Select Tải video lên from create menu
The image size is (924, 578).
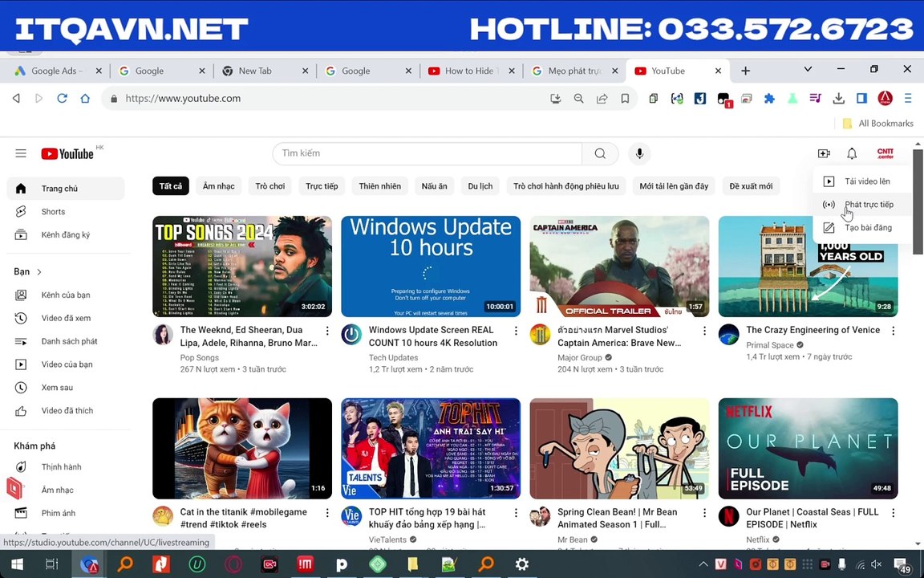coord(861,181)
